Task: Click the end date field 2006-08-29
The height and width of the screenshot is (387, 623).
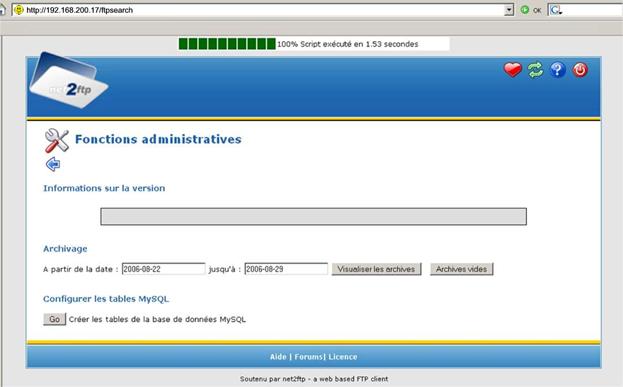Action: point(286,269)
